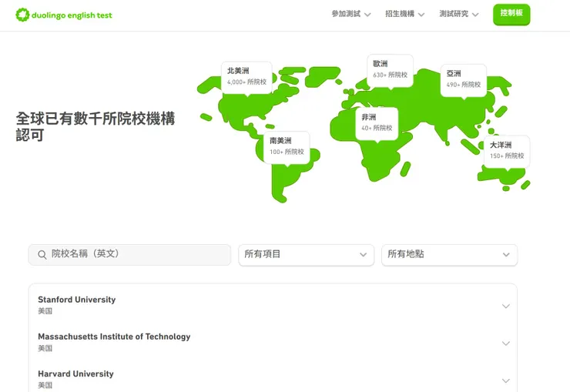The height and width of the screenshot is (392, 570).
Task: Open the 測試研究 menu
Action: (x=459, y=14)
